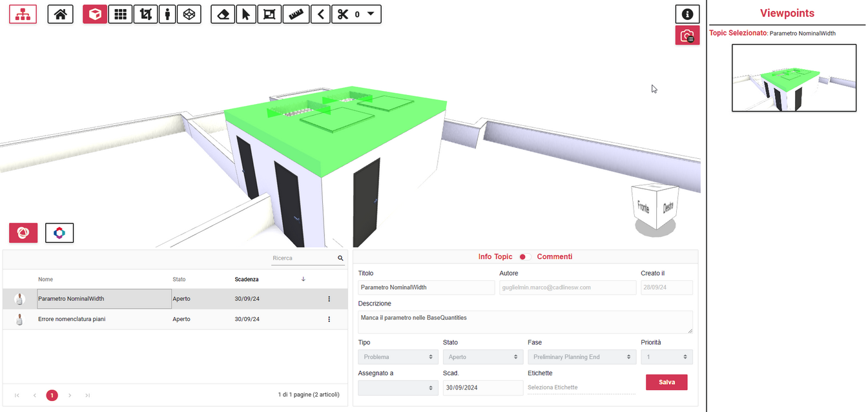
Task: Open the scissors cut count dropdown
Action: (370, 14)
